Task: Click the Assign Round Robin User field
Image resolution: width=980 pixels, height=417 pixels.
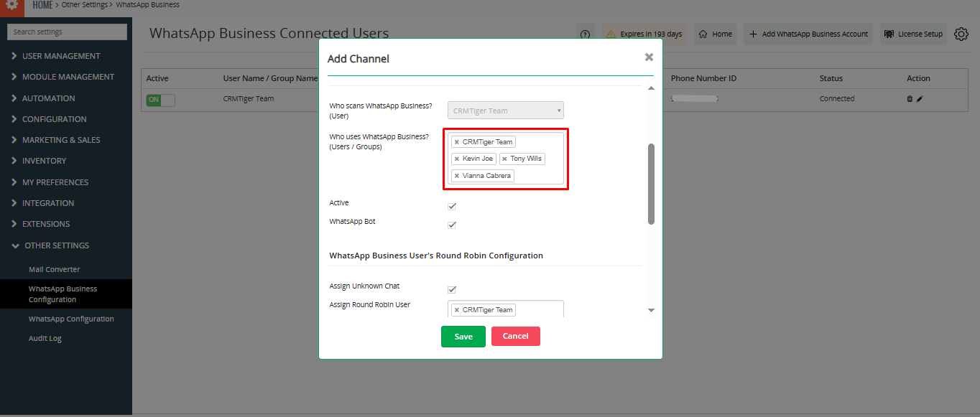Action: tap(506, 310)
